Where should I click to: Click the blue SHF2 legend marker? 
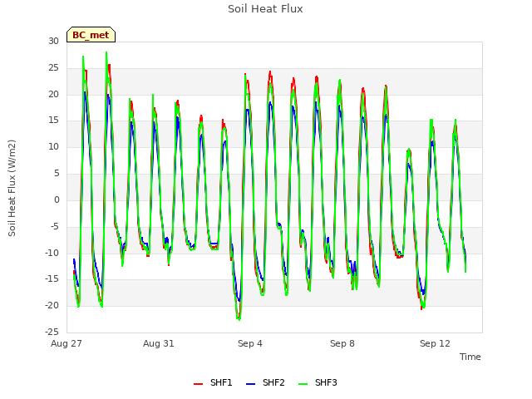click(x=250, y=384)
